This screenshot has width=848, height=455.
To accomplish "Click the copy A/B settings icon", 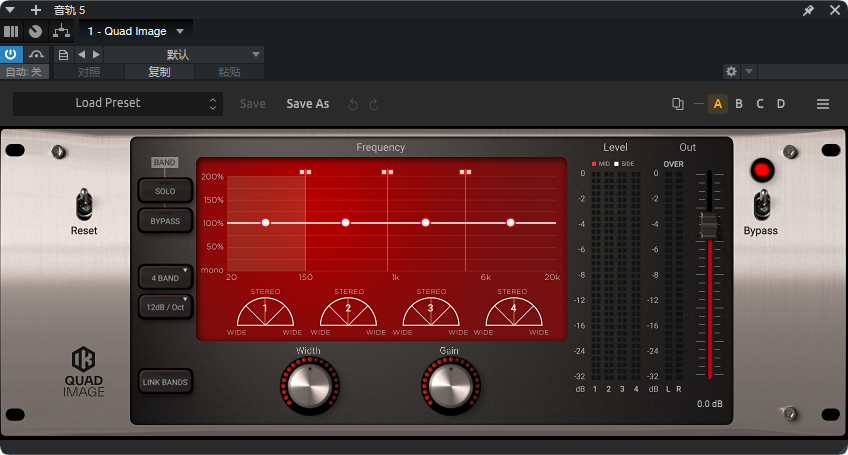I will click(678, 104).
